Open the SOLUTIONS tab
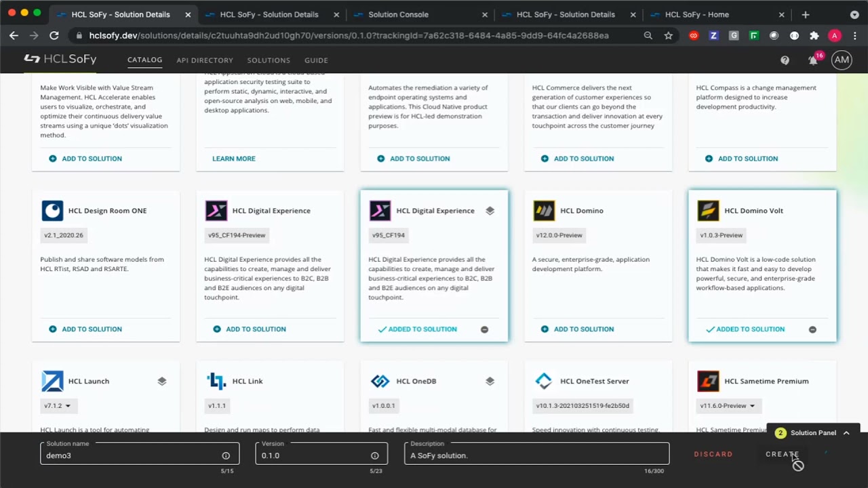Viewport: 868px width, 488px height. (269, 60)
